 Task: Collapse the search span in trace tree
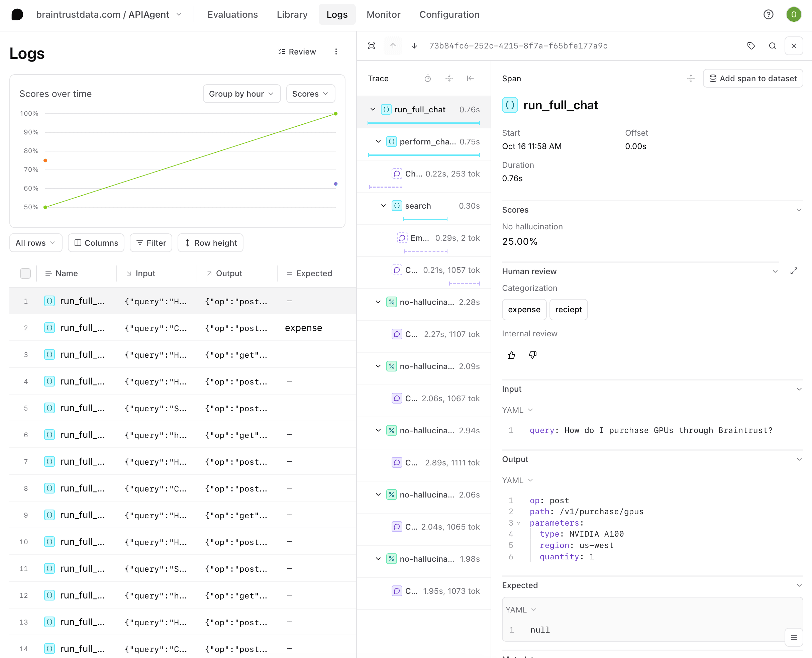383,206
